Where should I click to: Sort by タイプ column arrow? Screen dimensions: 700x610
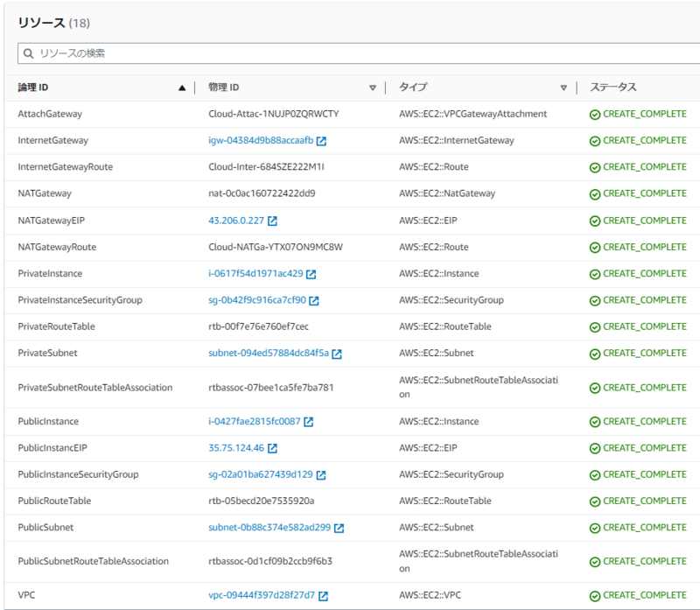click(x=563, y=88)
